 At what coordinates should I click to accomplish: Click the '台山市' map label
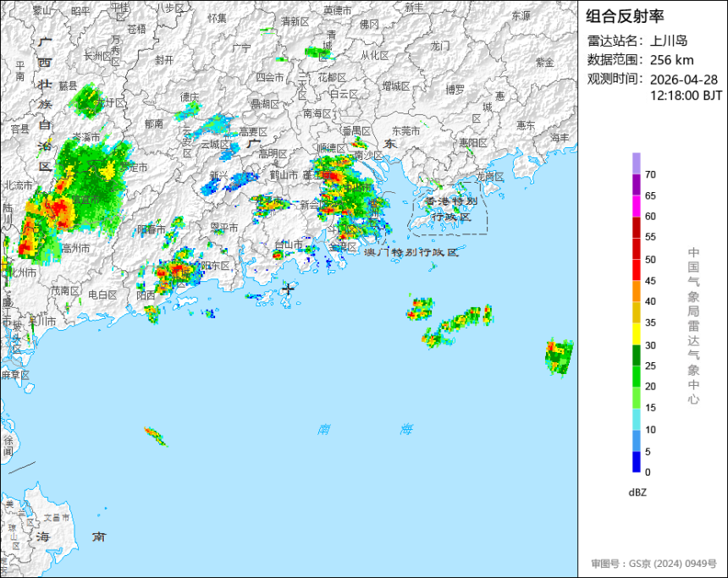click(289, 245)
